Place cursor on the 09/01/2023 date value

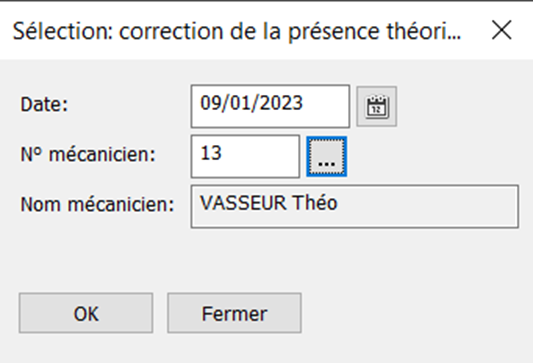(251, 103)
